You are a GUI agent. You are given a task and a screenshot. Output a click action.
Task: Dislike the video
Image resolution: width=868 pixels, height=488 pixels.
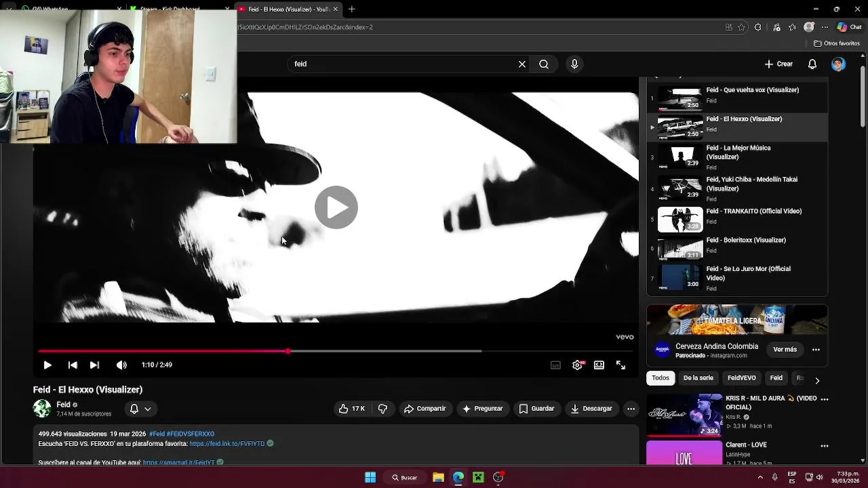tap(382, 409)
